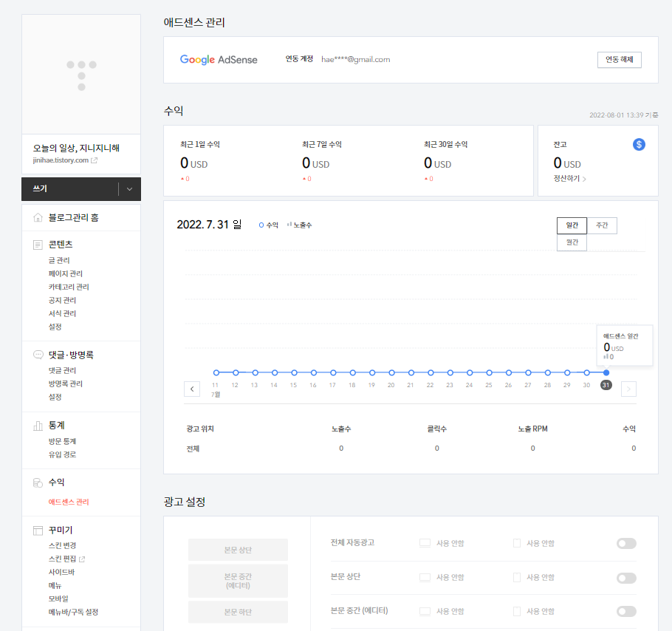Click the 연동 해제 button
The width and height of the screenshot is (672, 631).
pos(620,60)
